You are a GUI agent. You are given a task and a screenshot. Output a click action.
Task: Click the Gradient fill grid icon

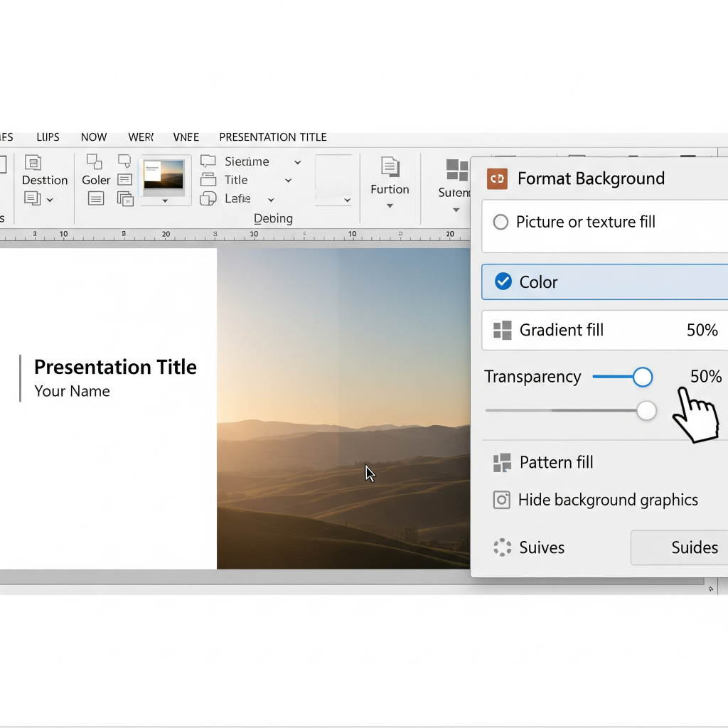(503, 330)
